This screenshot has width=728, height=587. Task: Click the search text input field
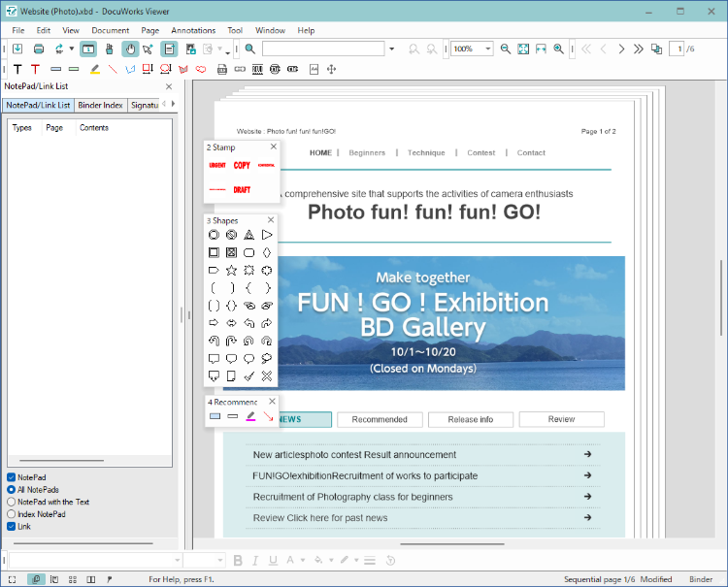[323, 49]
